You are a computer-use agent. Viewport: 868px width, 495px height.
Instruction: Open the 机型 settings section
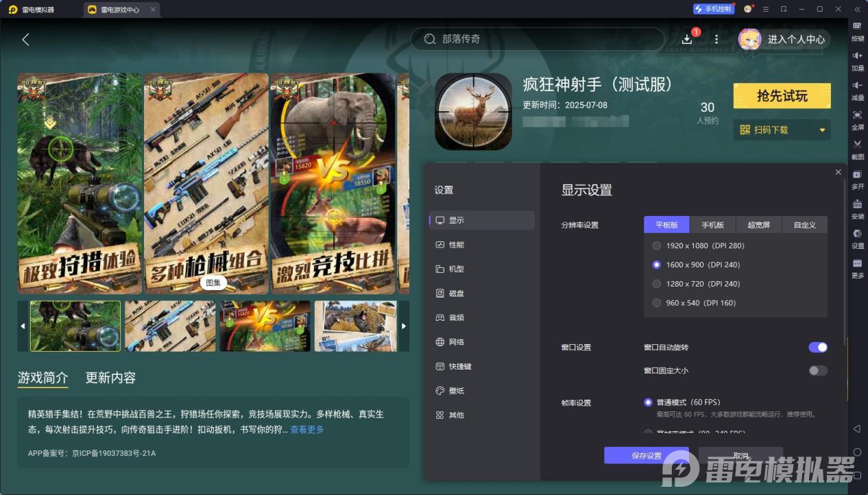pyautogui.click(x=482, y=269)
